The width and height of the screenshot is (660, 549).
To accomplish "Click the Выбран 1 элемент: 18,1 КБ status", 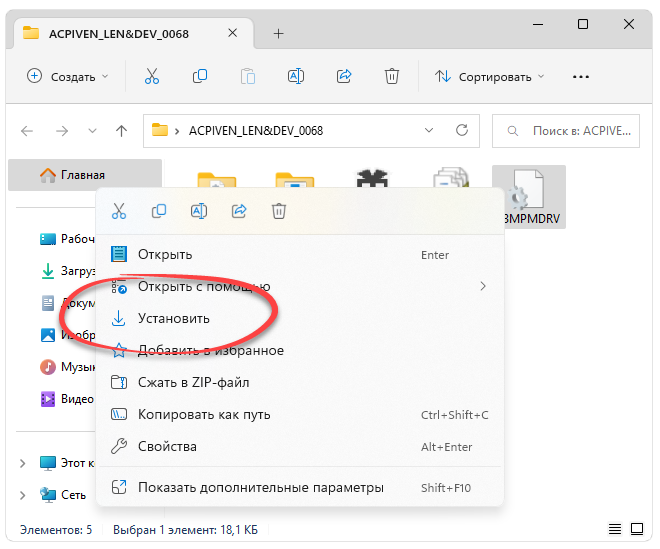I will tap(185, 530).
